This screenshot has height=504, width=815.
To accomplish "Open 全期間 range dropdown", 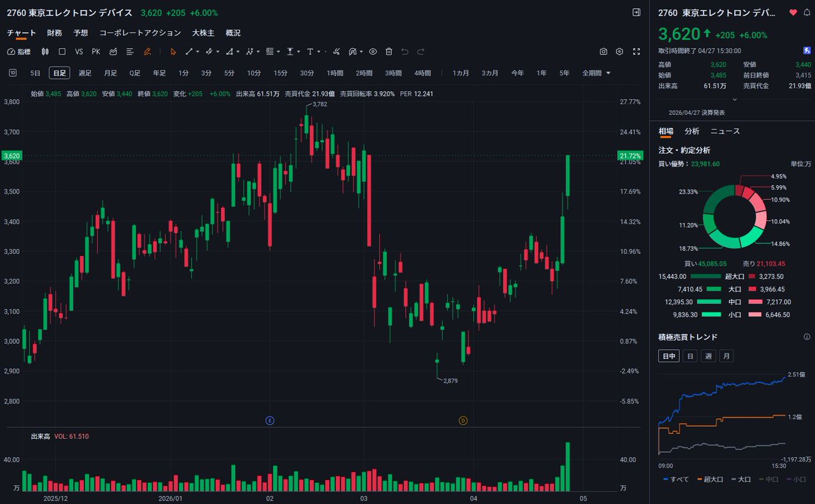I will tap(596, 73).
